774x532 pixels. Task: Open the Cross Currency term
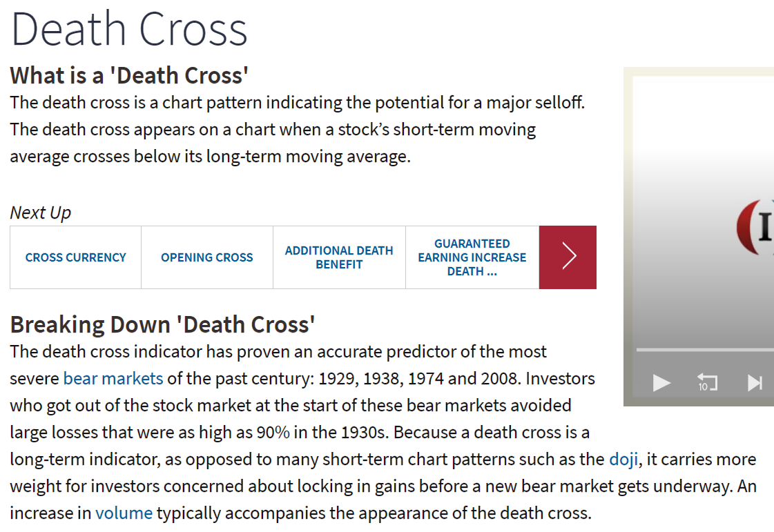[76, 257]
